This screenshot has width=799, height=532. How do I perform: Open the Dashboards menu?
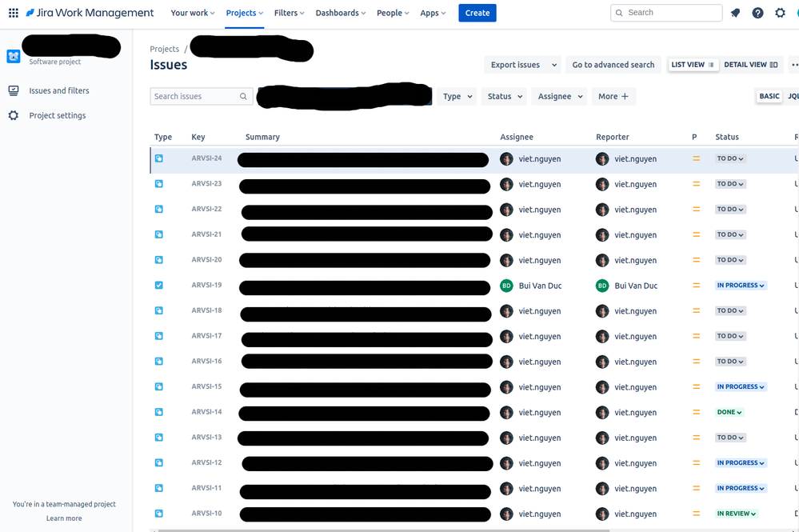341,13
